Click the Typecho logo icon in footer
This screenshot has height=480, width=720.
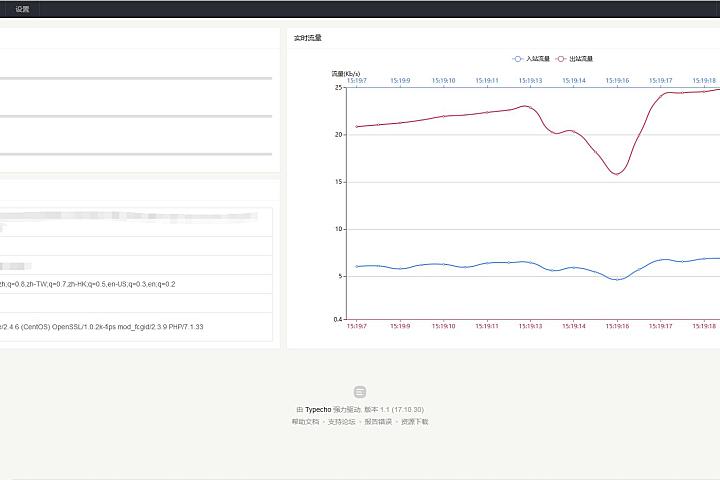click(x=360, y=392)
